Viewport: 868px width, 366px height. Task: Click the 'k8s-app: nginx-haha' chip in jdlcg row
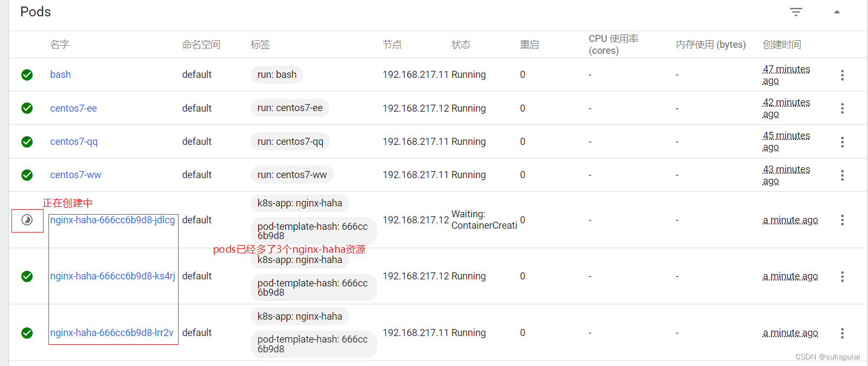point(299,203)
